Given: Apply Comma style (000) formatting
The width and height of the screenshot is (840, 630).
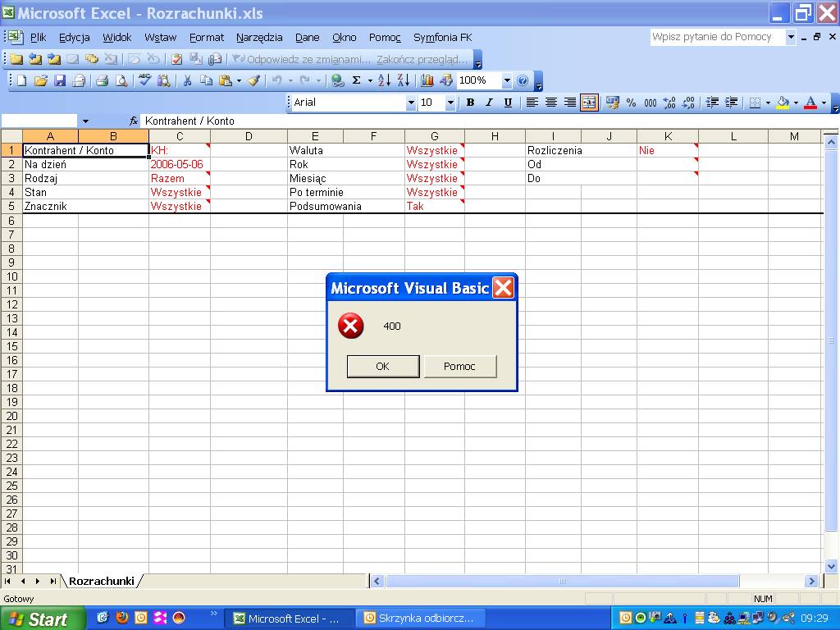Looking at the screenshot, I should (x=651, y=103).
